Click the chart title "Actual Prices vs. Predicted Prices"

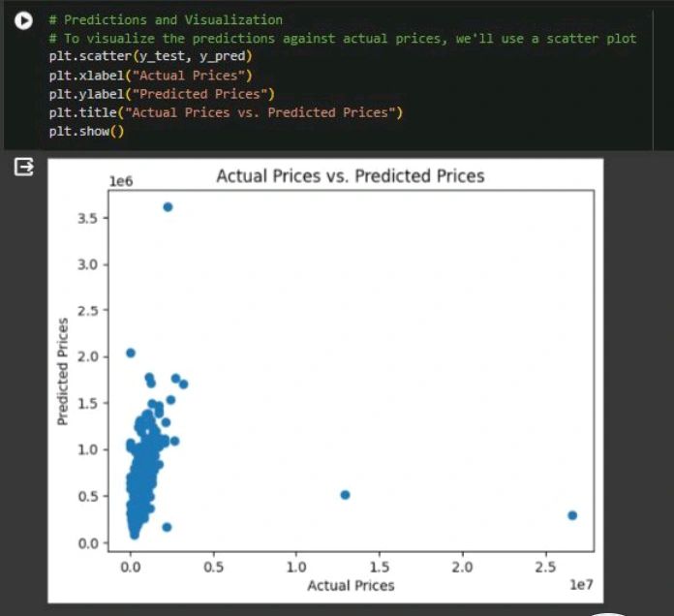coord(351,176)
